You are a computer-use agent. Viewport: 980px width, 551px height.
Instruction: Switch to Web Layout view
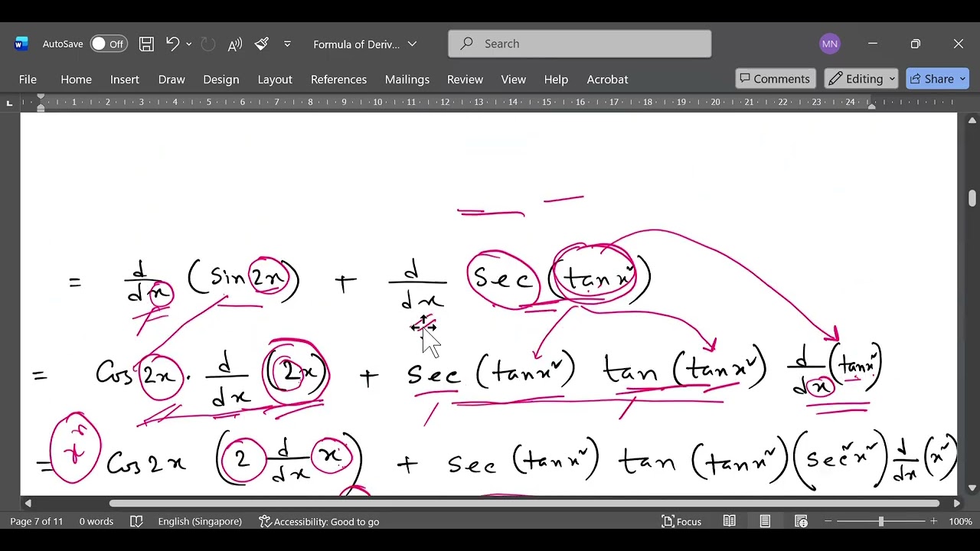click(x=801, y=521)
